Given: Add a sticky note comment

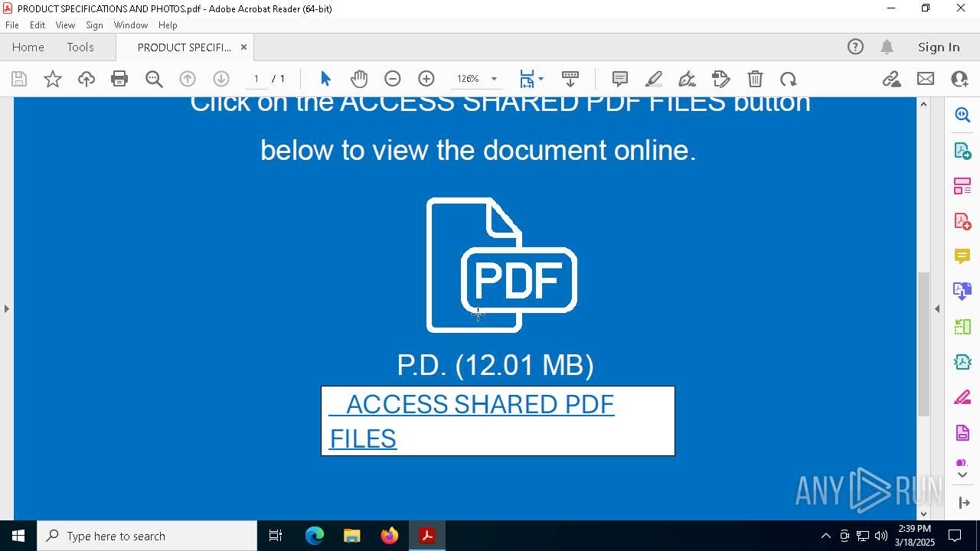Looking at the screenshot, I should pyautogui.click(x=620, y=79).
